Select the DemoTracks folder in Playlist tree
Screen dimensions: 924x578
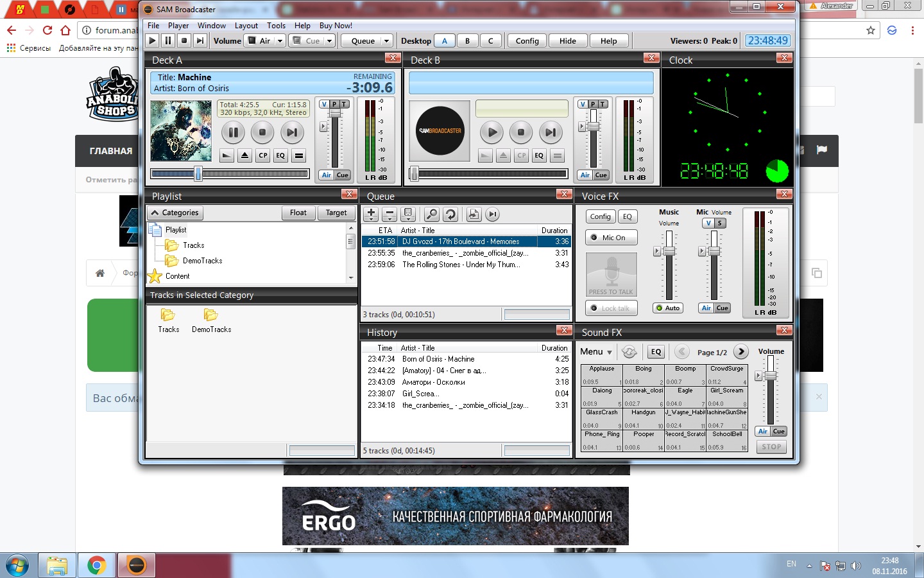[202, 261]
